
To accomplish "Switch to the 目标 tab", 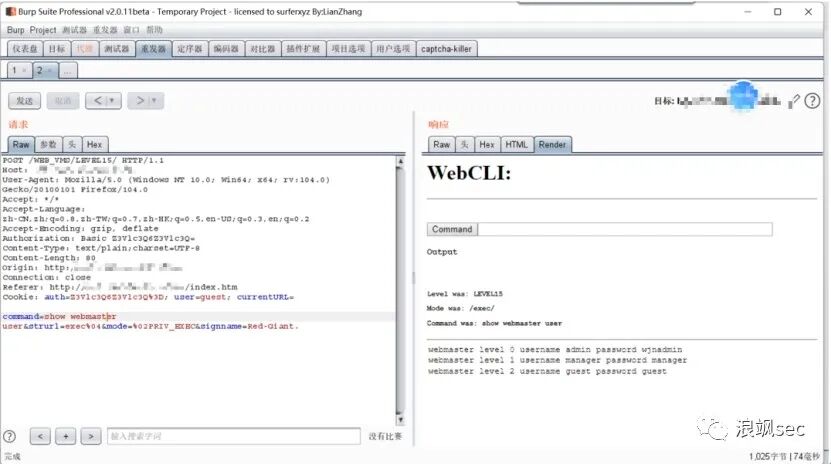I will [x=57, y=49].
